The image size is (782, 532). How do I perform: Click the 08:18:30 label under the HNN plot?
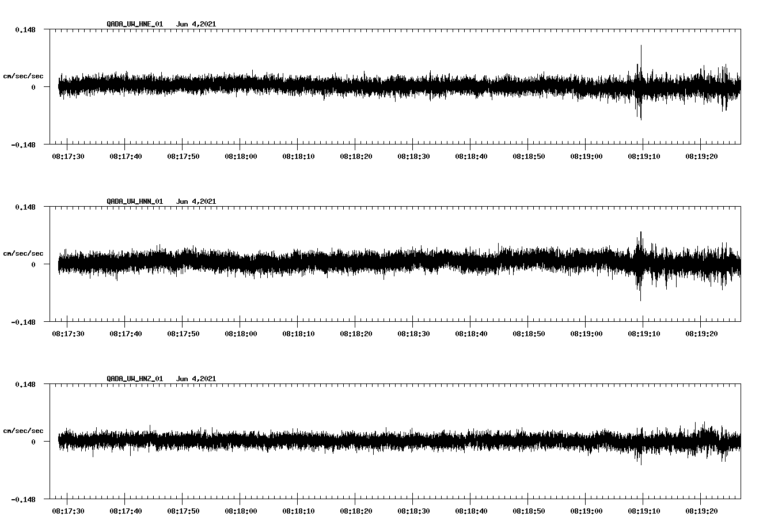[413, 333]
